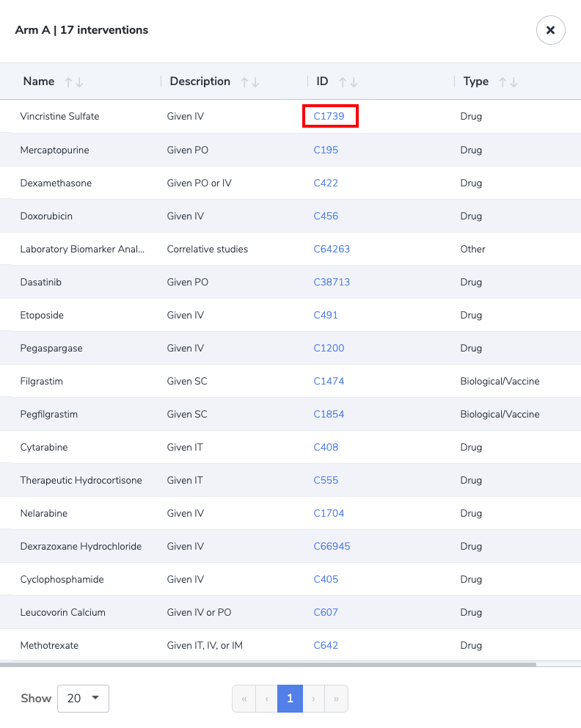Open the Show rows-per-page dropdown
The width and height of the screenshot is (581, 728).
tap(83, 699)
